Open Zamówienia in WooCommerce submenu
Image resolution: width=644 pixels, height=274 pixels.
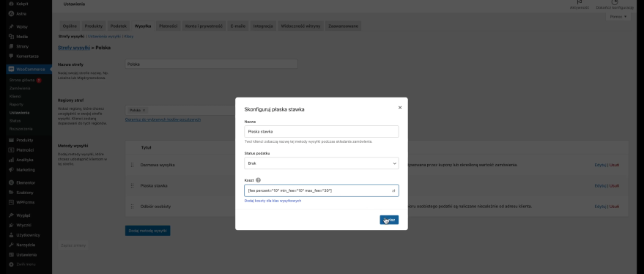20,89
